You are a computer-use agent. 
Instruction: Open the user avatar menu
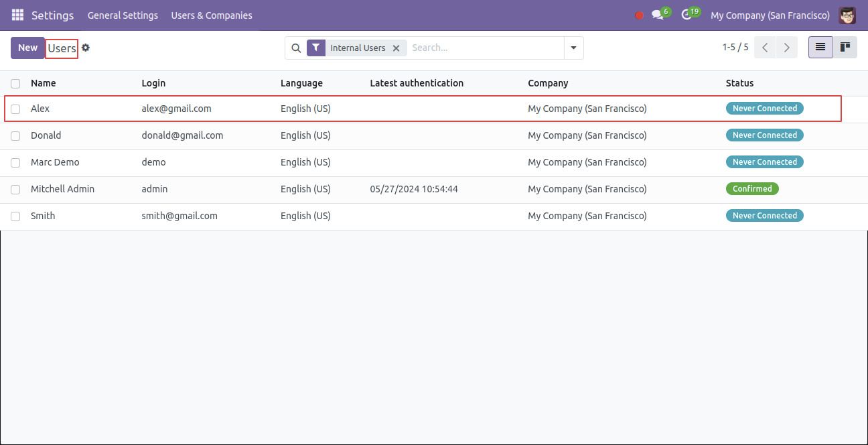pyautogui.click(x=847, y=15)
